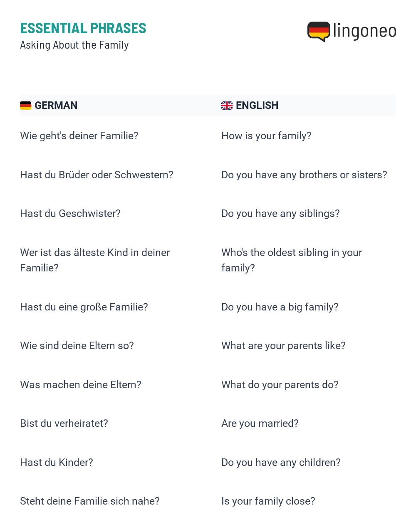The width and height of the screenshot is (416, 532).
Task: Click phrase Hast du Brüder oder Schwestern?
Action: tap(97, 175)
